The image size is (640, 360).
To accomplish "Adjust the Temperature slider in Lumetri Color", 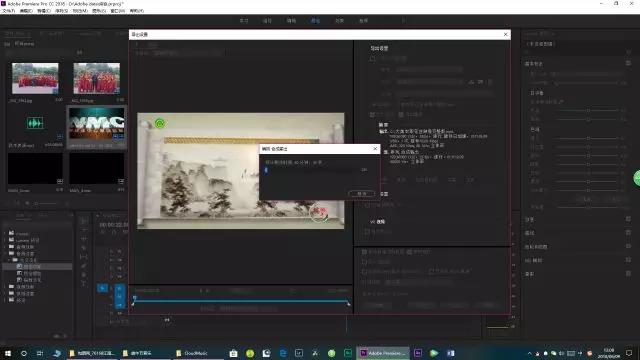I will click(x=588, y=110).
